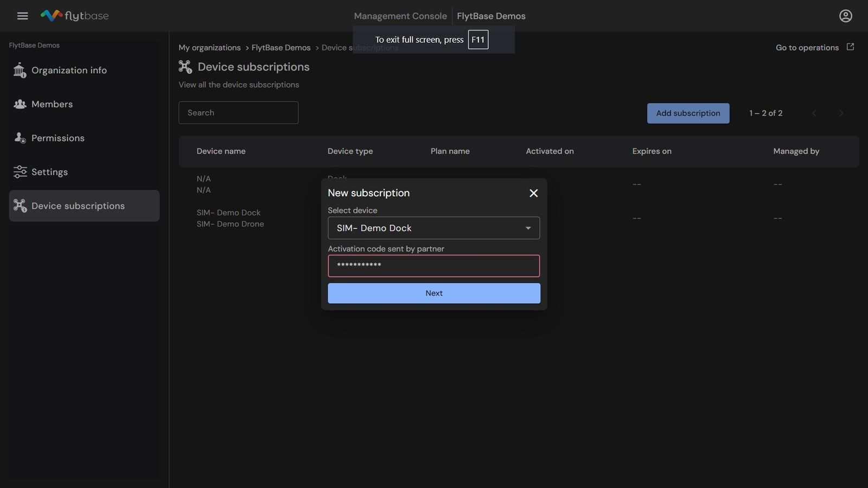Click the Device name column header
The image size is (868, 488).
[x=221, y=151]
